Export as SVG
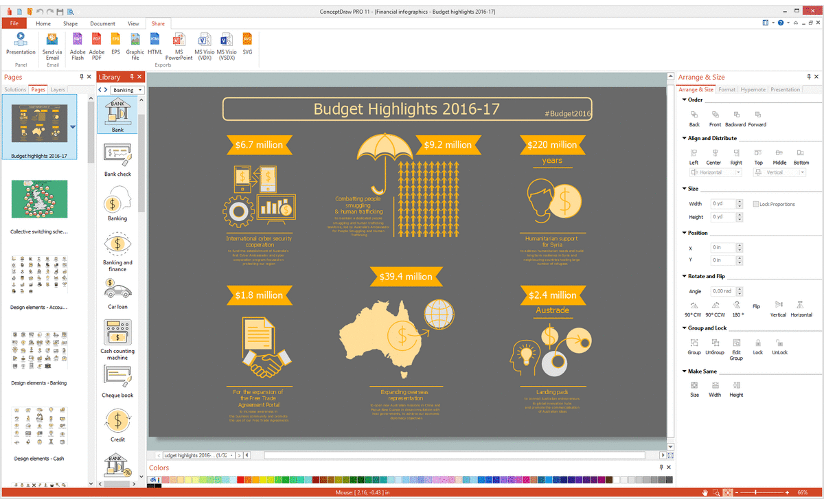This screenshot has width=824, height=504. (247, 43)
